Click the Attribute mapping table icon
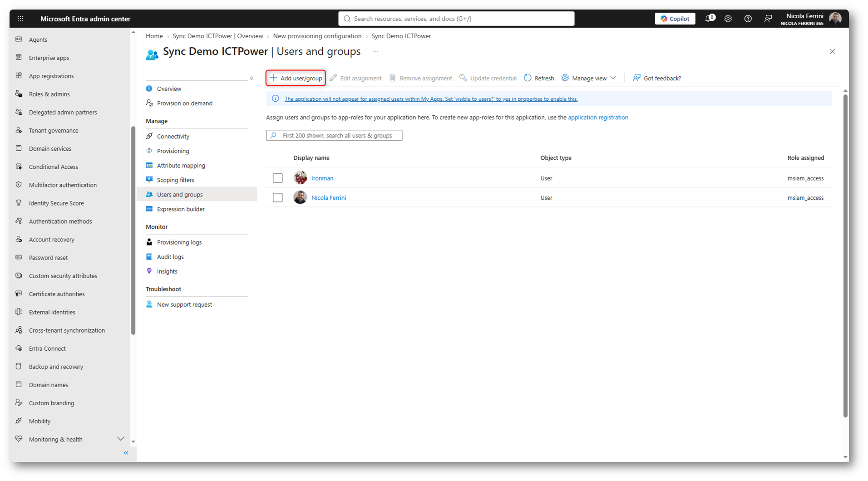Viewport: 868px width, 481px height. [149, 165]
